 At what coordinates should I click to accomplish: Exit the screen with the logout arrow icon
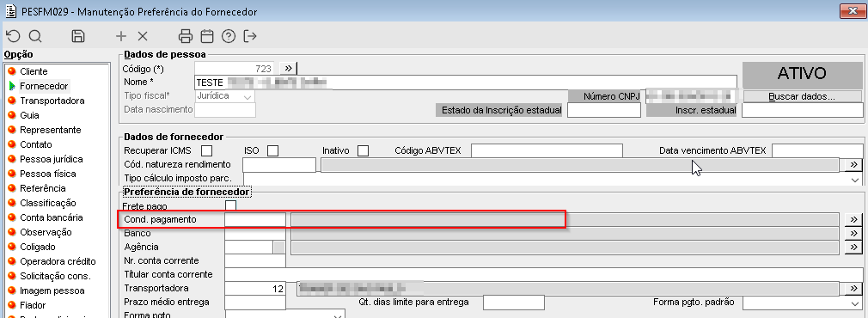250,37
